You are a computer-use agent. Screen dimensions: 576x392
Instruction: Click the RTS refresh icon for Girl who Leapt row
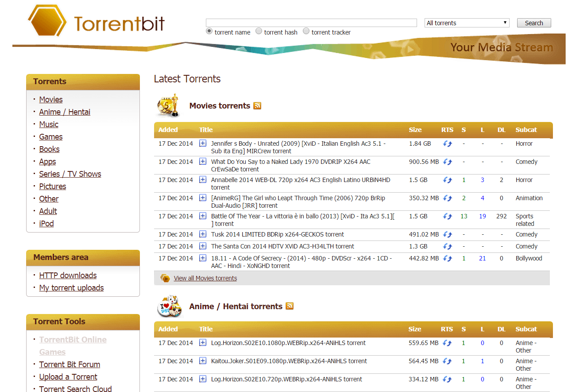point(448,198)
